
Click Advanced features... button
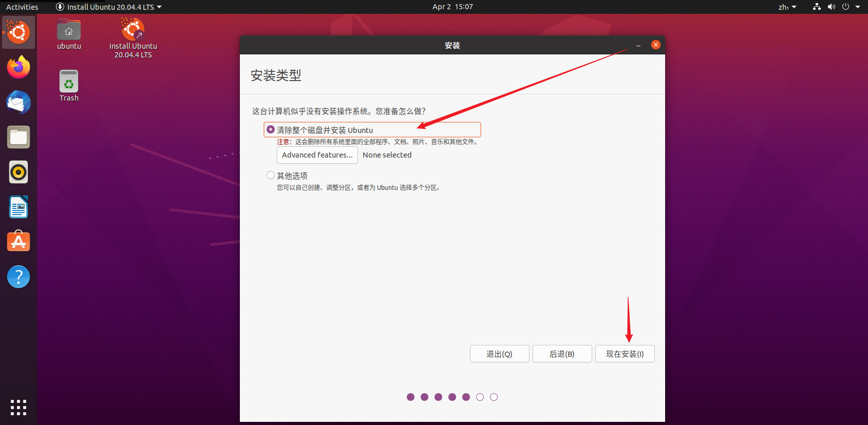pos(317,155)
